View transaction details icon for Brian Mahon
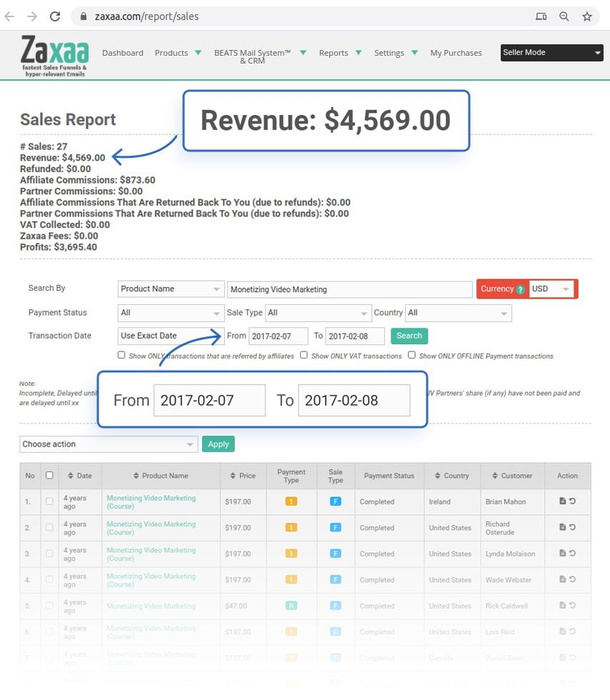Image resolution: width=610 pixels, height=700 pixels. (x=562, y=501)
